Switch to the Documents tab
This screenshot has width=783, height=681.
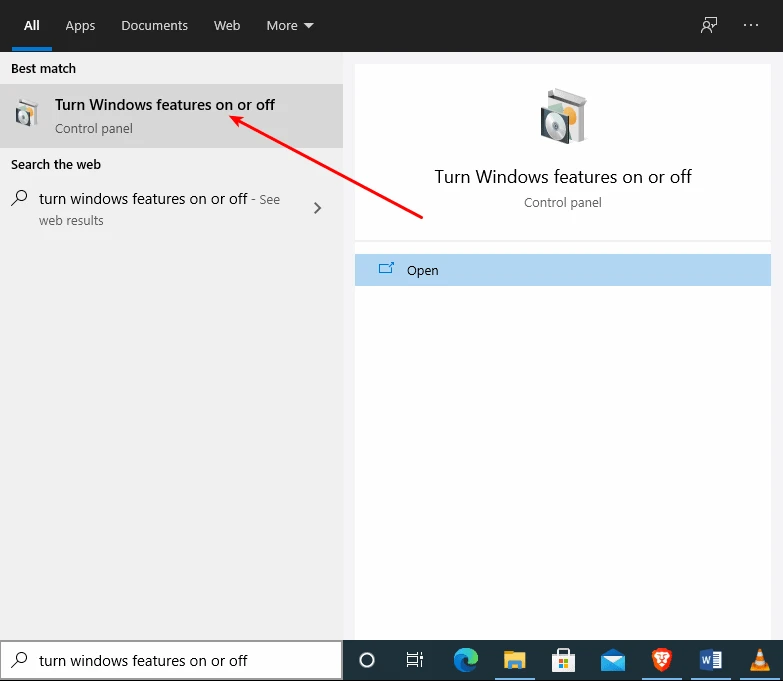(154, 25)
